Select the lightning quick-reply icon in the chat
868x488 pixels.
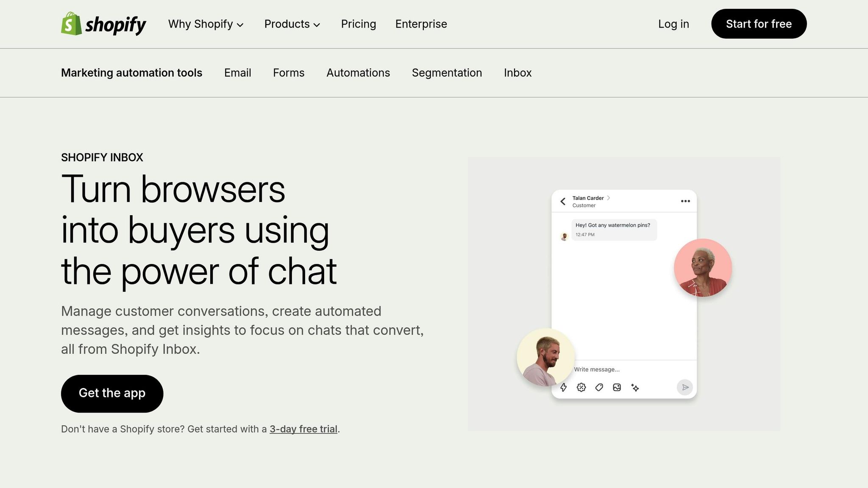click(x=564, y=387)
